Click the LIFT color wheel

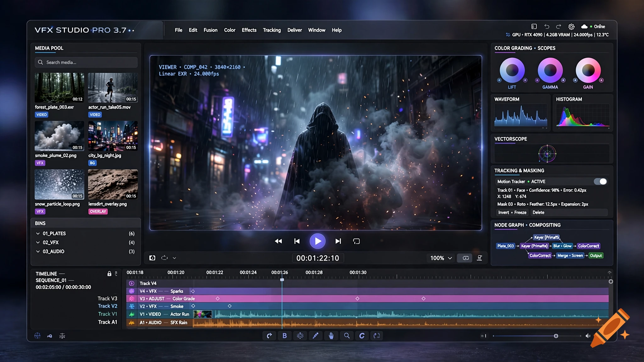coord(512,70)
